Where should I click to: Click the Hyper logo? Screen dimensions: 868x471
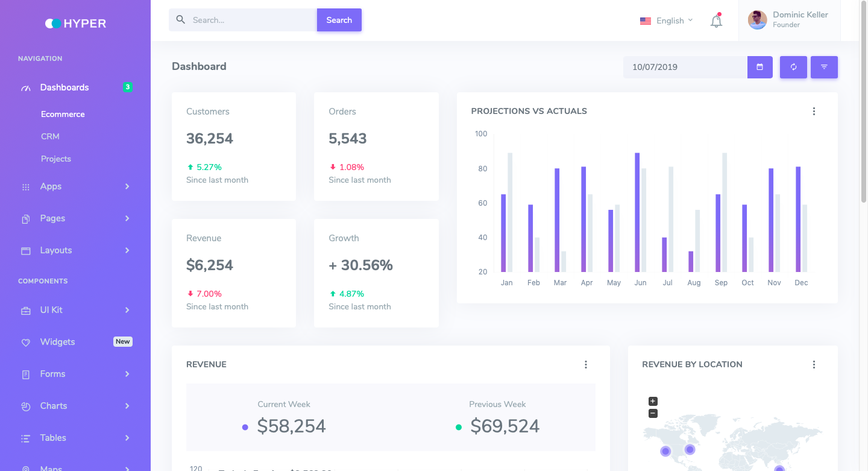[75, 24]
